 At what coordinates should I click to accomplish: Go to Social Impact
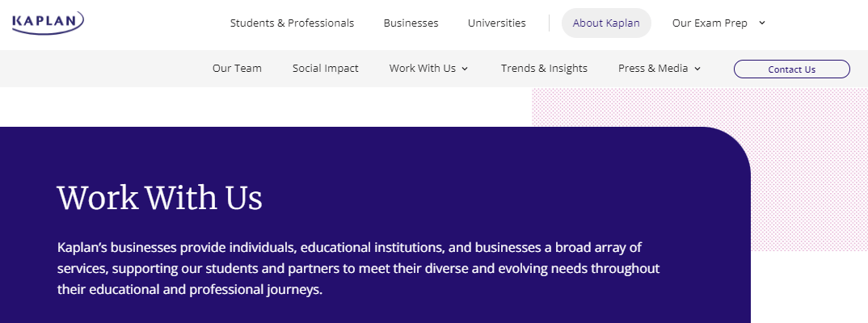point(326,69)
